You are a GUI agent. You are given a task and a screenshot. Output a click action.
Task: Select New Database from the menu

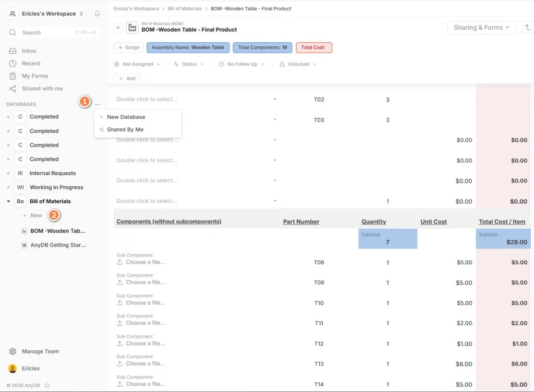(x=126, y=117)
